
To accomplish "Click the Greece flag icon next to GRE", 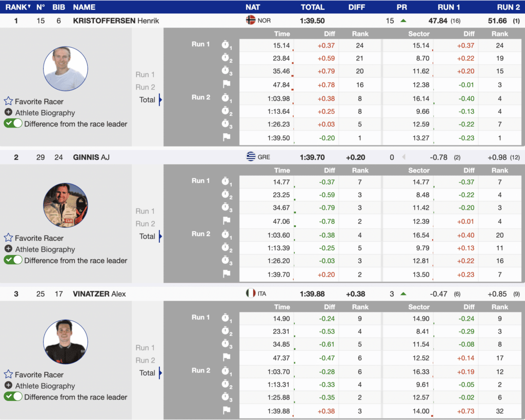I will pos(251,157).
